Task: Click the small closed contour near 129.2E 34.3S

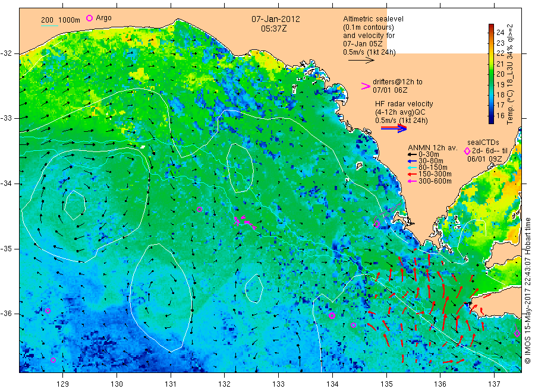Action: [x=74, y=205]
